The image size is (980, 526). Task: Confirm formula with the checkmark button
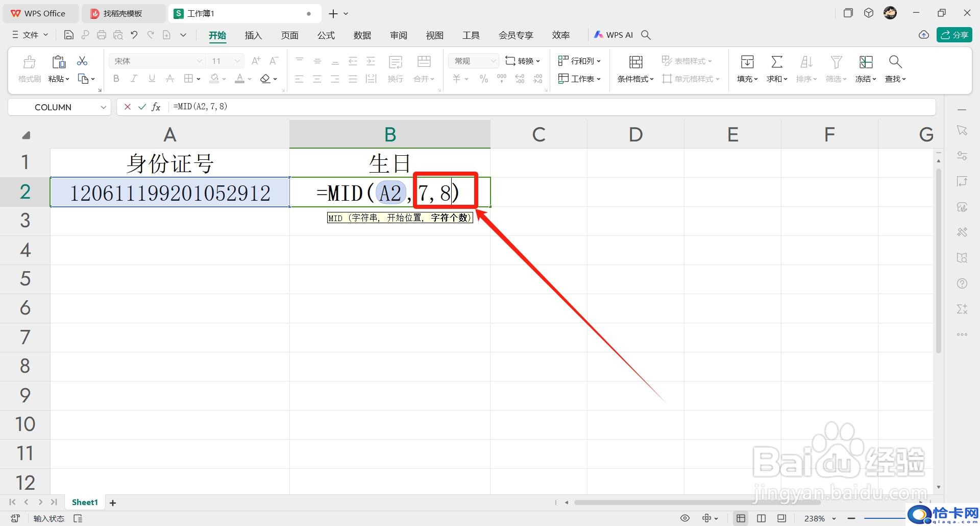[142, 107]
